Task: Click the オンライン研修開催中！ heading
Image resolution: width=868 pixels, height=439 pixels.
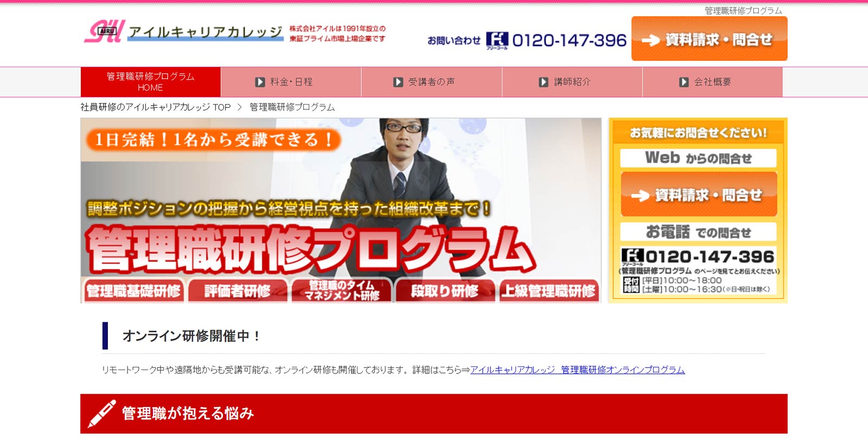Action: [191, 336]
